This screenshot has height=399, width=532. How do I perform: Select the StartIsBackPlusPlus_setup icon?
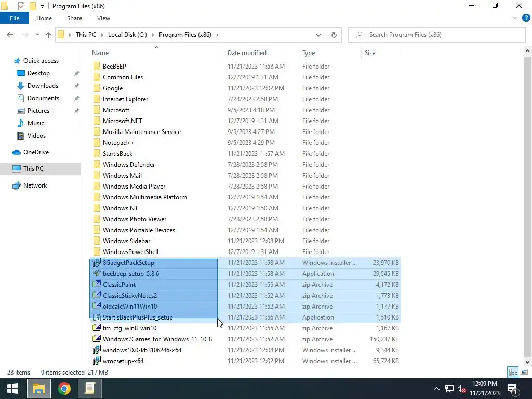(x=97, y=317)
